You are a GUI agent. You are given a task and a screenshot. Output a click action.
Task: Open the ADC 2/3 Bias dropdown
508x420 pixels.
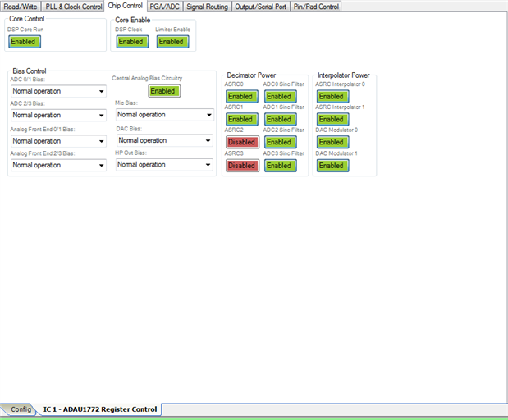(58, 116)
